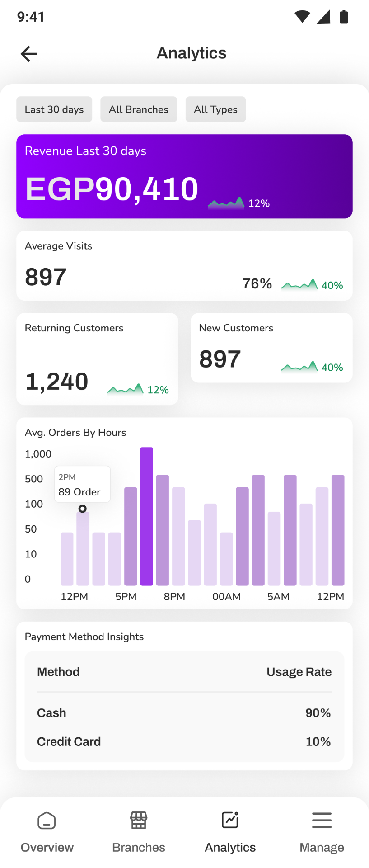
Task: Open the Last 30 days filter
Action: coord(54,109)
